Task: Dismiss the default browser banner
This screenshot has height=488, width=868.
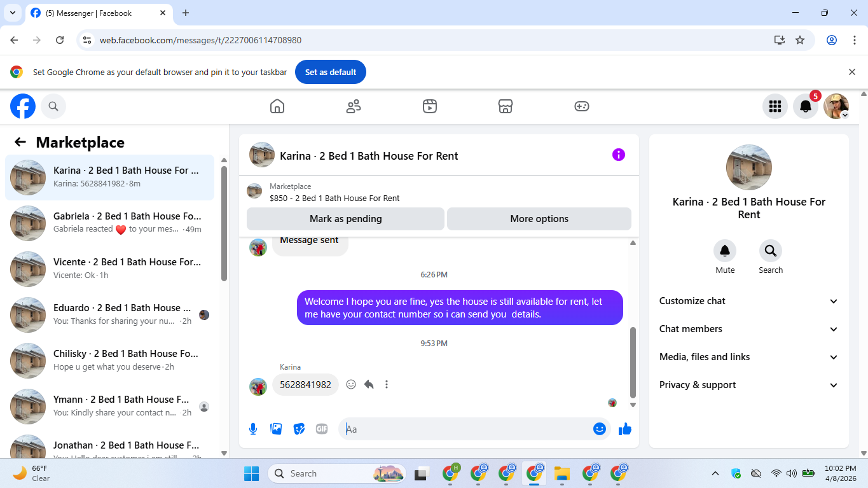Action: point(852,72)
